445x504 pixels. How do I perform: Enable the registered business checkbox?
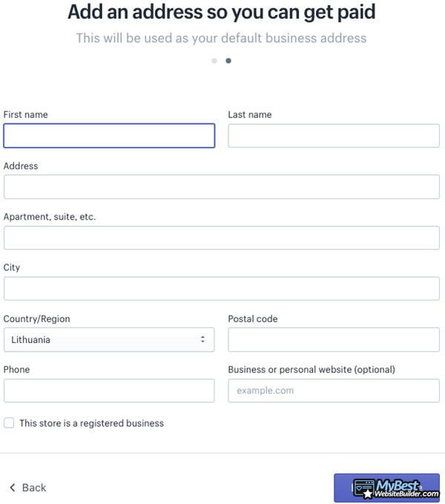point(9,423)
